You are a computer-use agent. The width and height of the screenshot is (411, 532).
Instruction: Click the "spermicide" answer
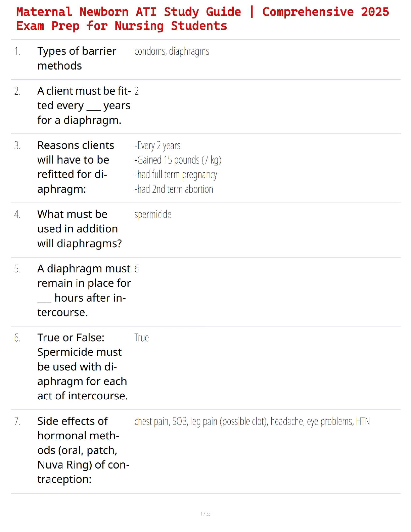(153, 215)
